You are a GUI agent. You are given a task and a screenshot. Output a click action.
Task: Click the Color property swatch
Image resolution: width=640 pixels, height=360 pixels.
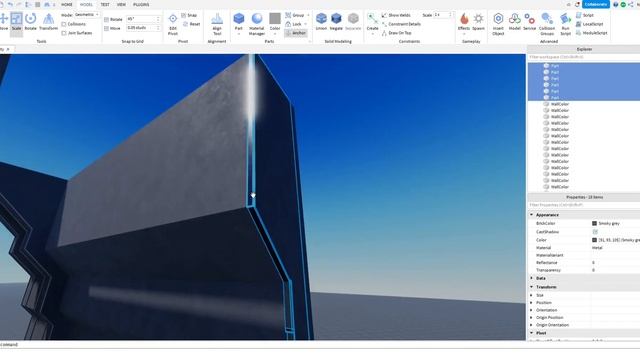click(x=594, y=240)
